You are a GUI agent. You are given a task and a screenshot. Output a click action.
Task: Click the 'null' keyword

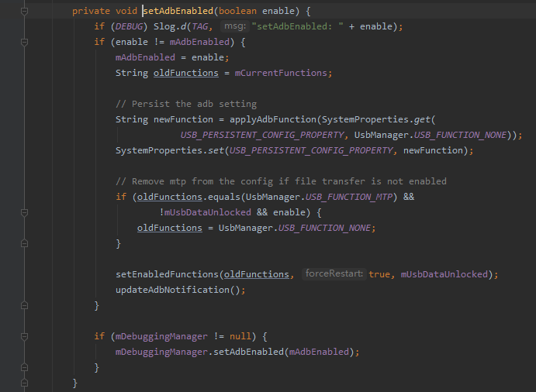[240, 337]
